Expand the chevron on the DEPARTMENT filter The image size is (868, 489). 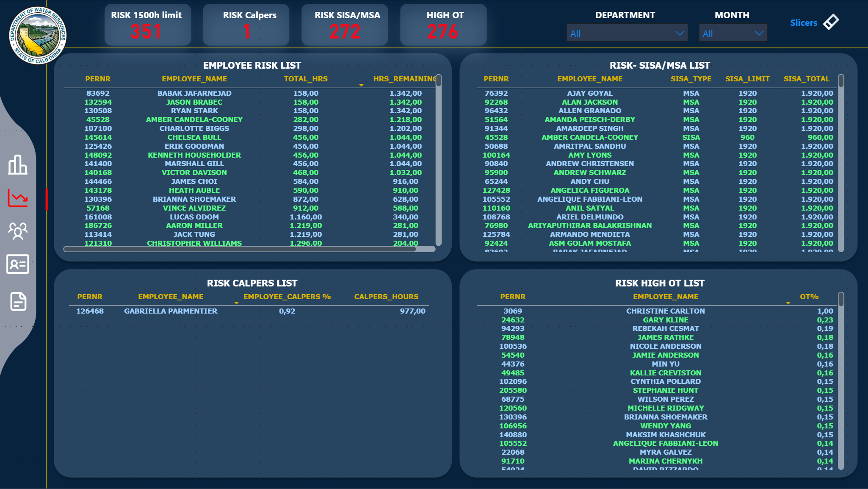coord(681,33)
